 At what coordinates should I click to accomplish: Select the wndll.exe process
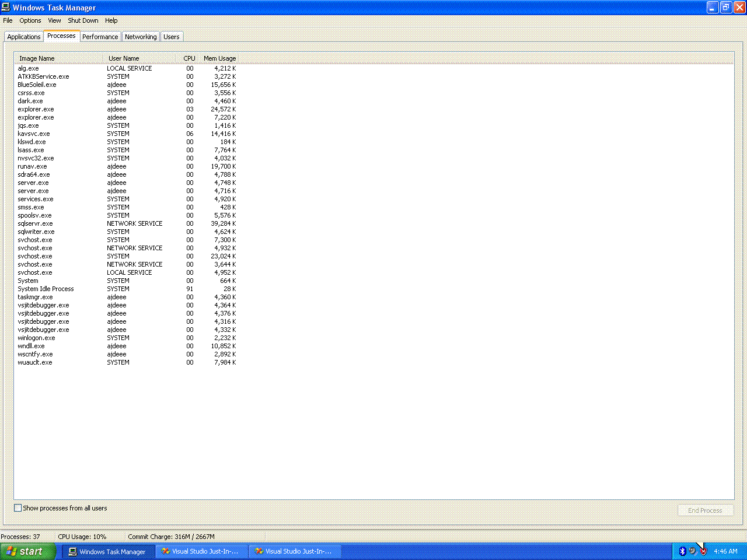pos(127,346)
